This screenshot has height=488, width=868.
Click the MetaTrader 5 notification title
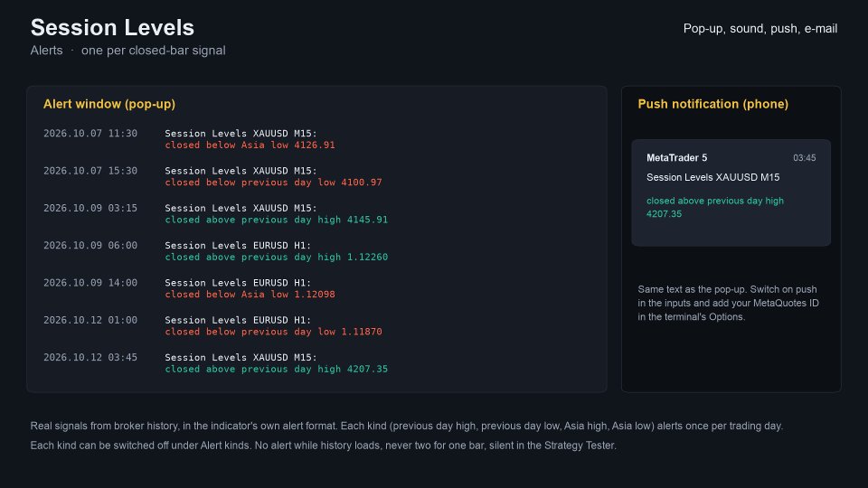click(676, 157)
